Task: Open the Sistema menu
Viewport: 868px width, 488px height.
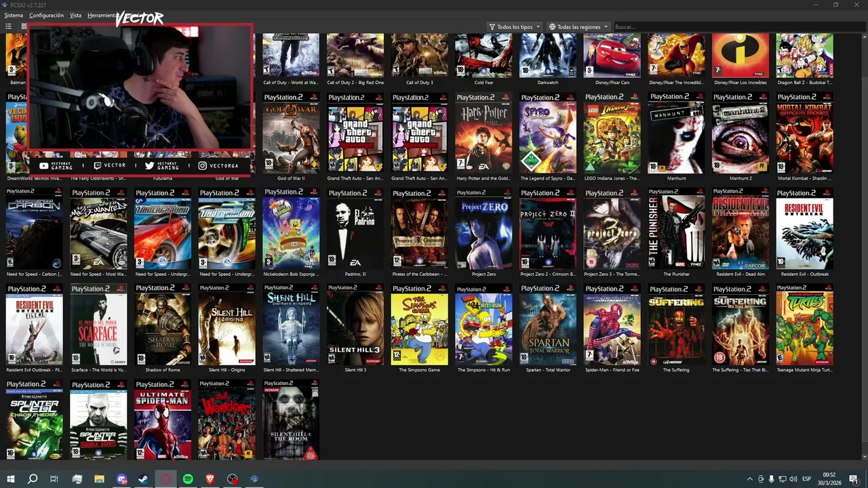Action: tap(14, 15)
